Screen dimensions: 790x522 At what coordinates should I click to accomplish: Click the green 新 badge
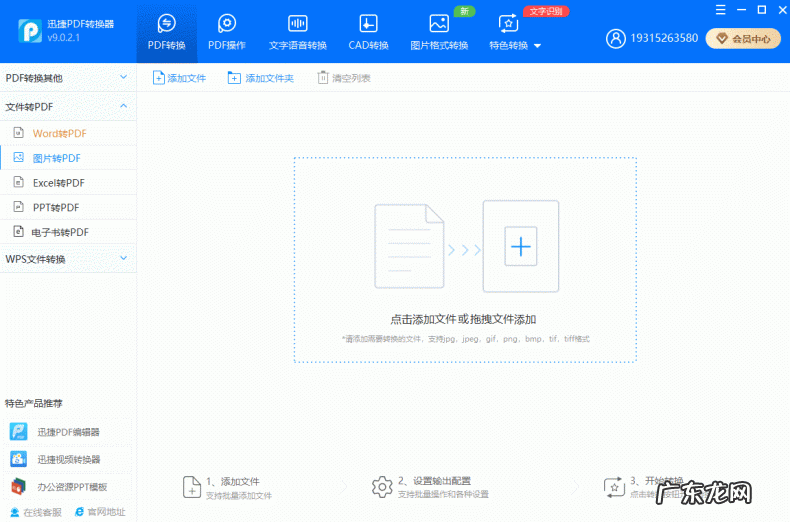tap(465, 11)
